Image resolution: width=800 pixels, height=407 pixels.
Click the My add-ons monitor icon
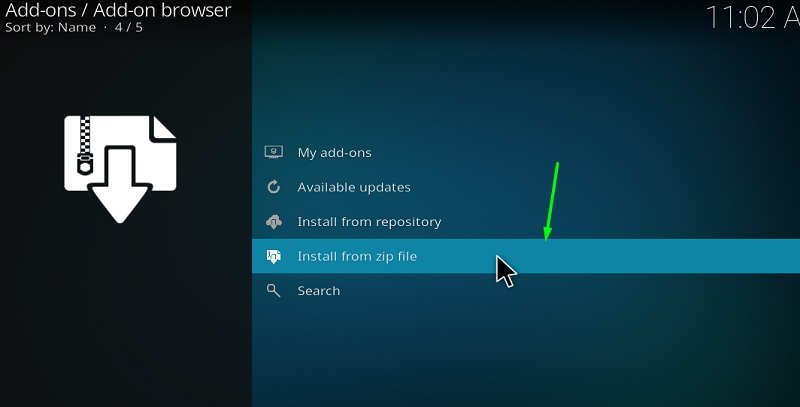tap(273, 152)
